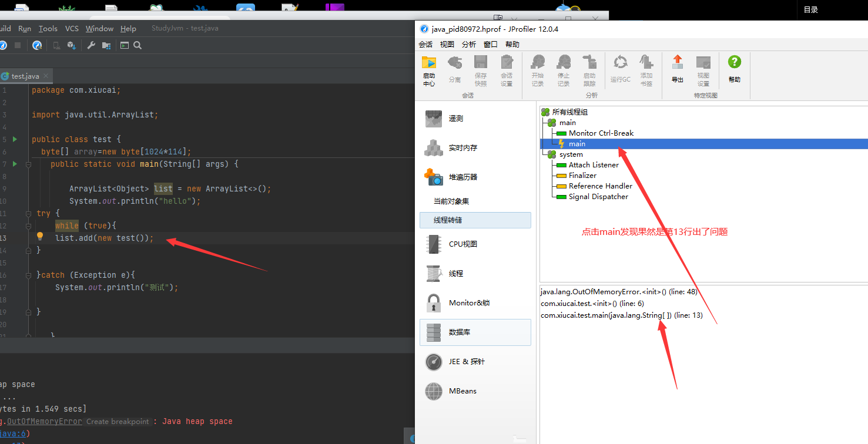Image resolution: width=868 pixels, height=444 pixels.
Task: Select 所有线程组 root node
Action: [569, 112]
